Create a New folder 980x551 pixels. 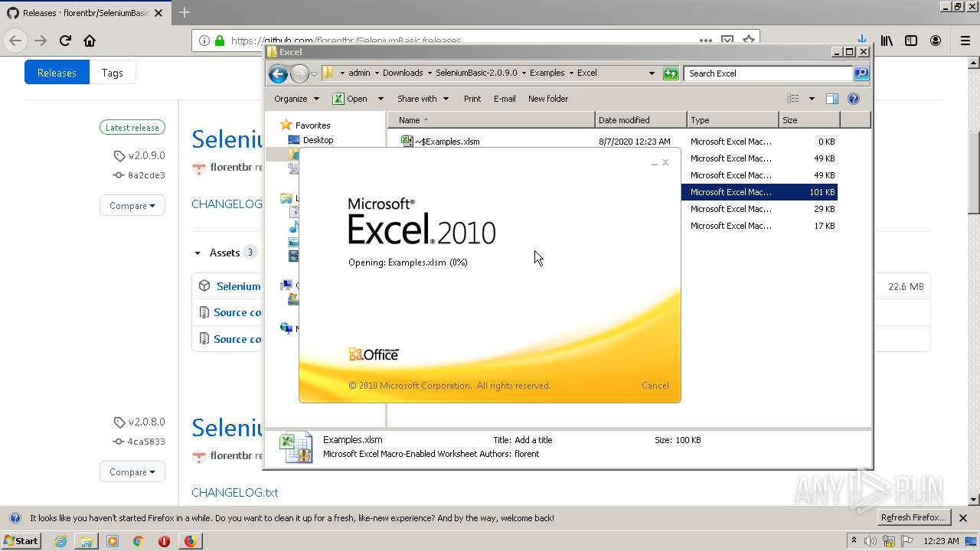pyautogui.click(x=548, y=99)
